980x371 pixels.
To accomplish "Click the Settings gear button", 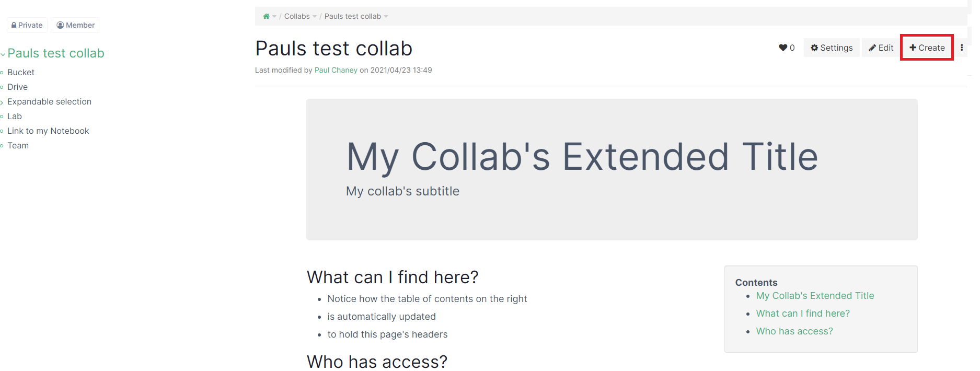I will coord(832,48).
